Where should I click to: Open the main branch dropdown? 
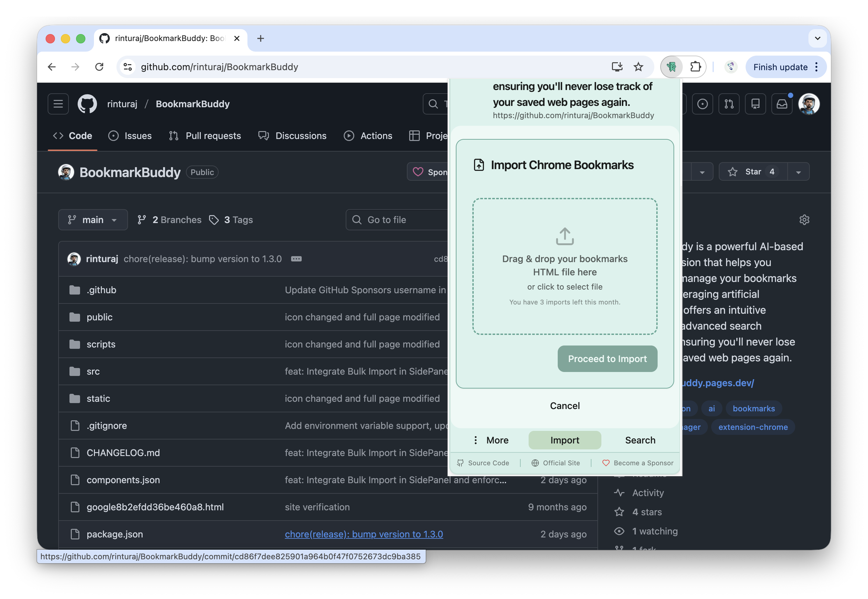pyautogui.click(x=93, y=219)
